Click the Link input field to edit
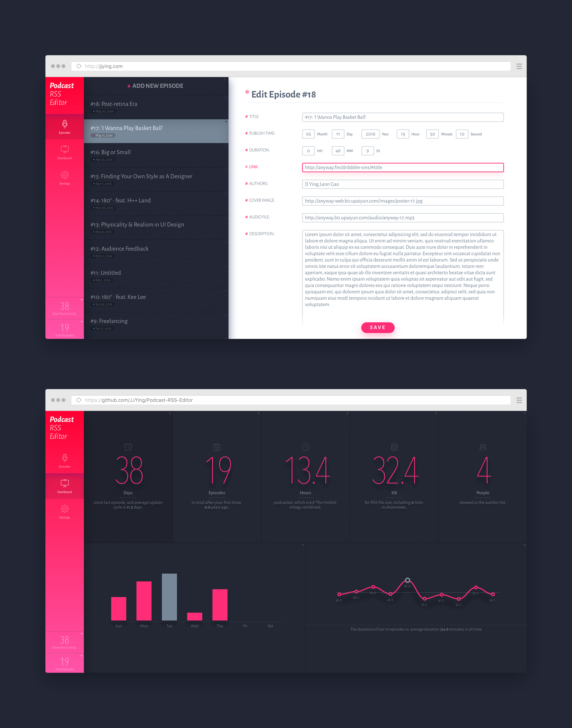This screenshot has height=728, width=572. pos(403,167)
